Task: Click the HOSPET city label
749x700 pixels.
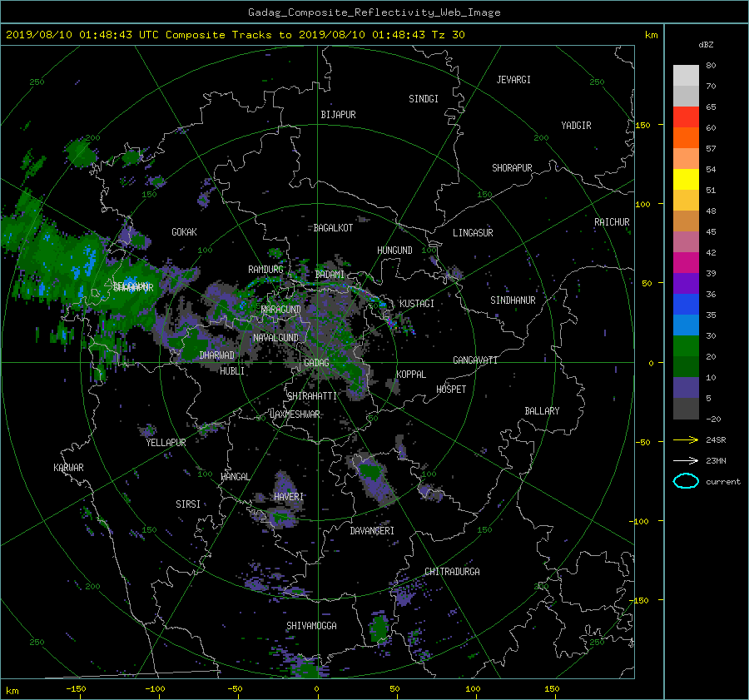Action: (451, 390)
